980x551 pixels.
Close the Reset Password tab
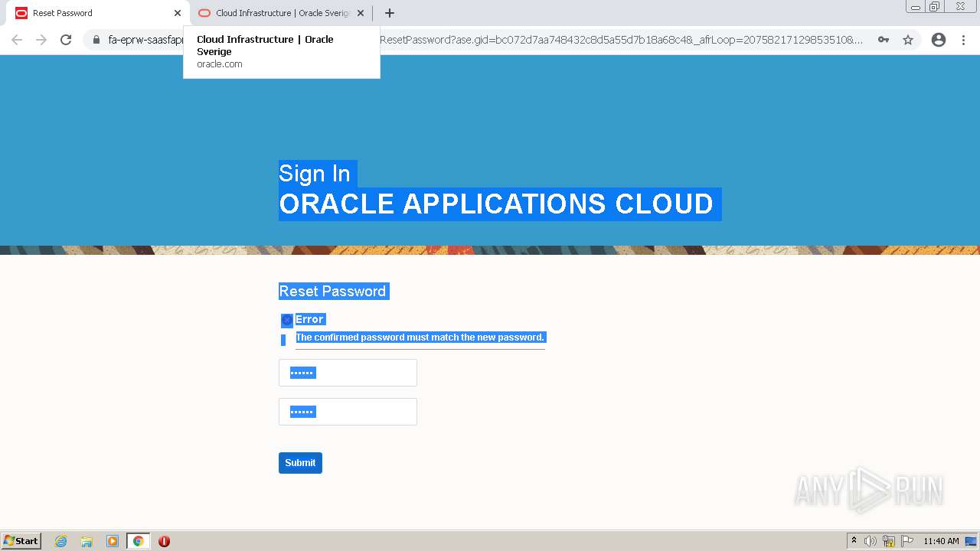coord(178,13)
